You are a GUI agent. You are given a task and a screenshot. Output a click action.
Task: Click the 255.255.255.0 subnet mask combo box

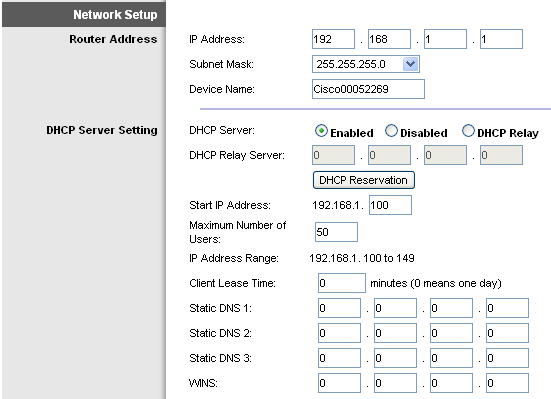(366, 64)
